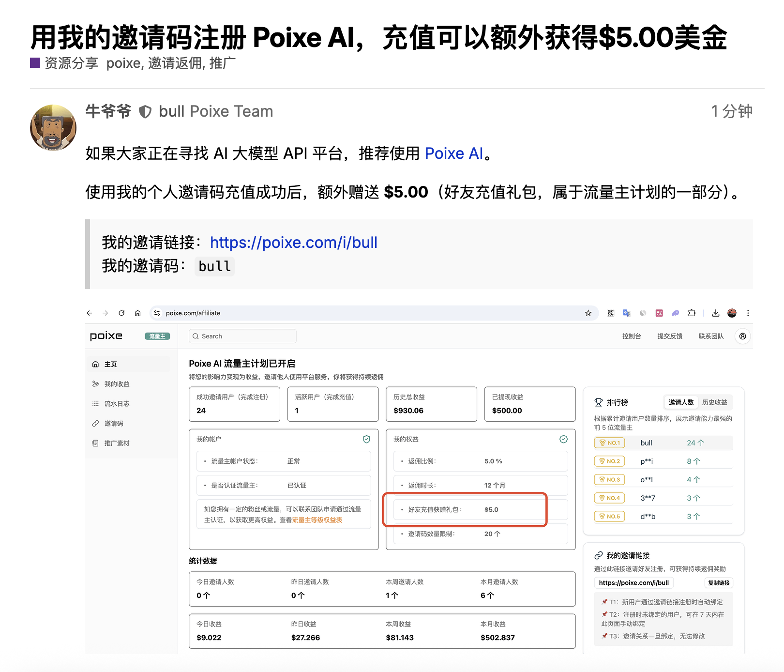This screenshot has height=672, width=784.
Task: Click 提交反馈 in the top navigation
Action: [670, 336]
